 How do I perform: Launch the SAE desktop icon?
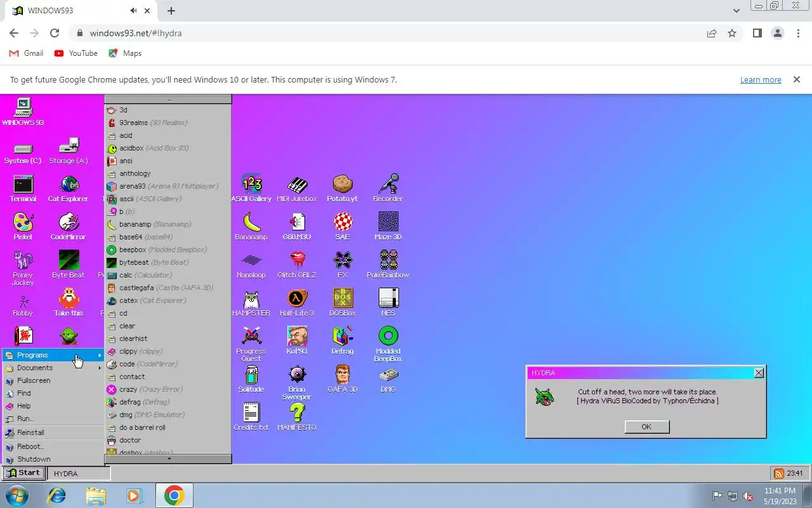click(x=343, y=227)
